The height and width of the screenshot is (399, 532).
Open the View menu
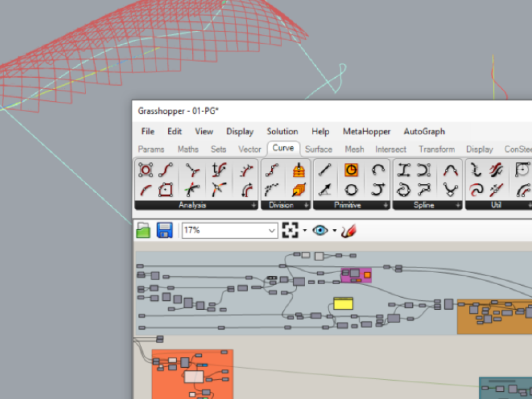pyautogui.click(x=204, y=131)
